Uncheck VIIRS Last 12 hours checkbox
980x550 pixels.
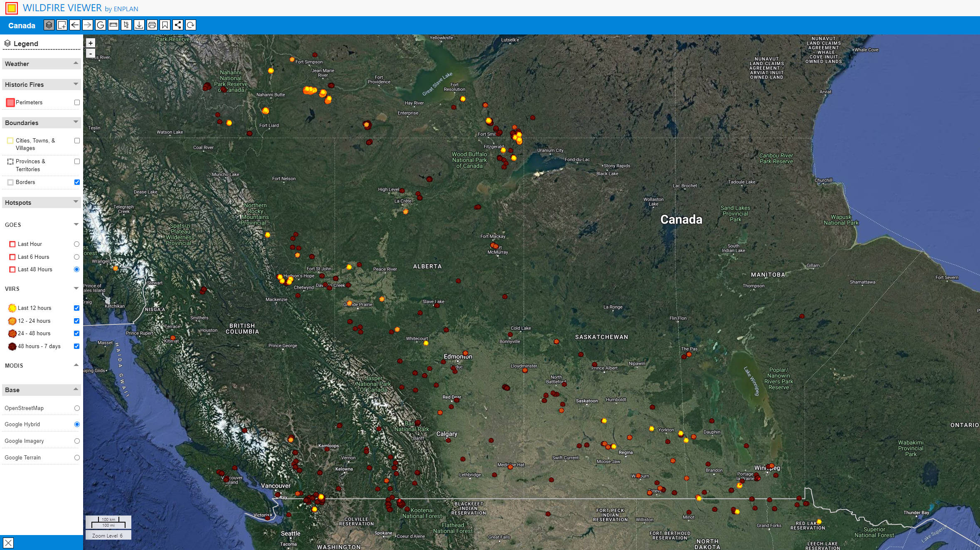point(76,308)
